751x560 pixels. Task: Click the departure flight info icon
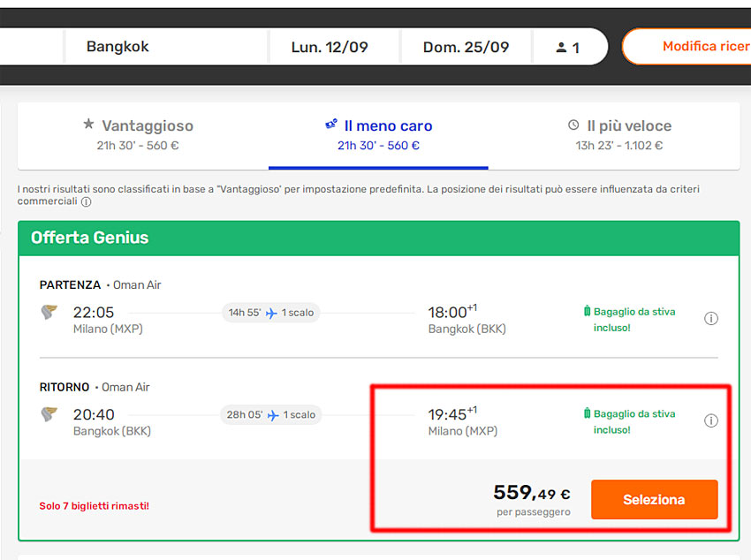[710, 319]
